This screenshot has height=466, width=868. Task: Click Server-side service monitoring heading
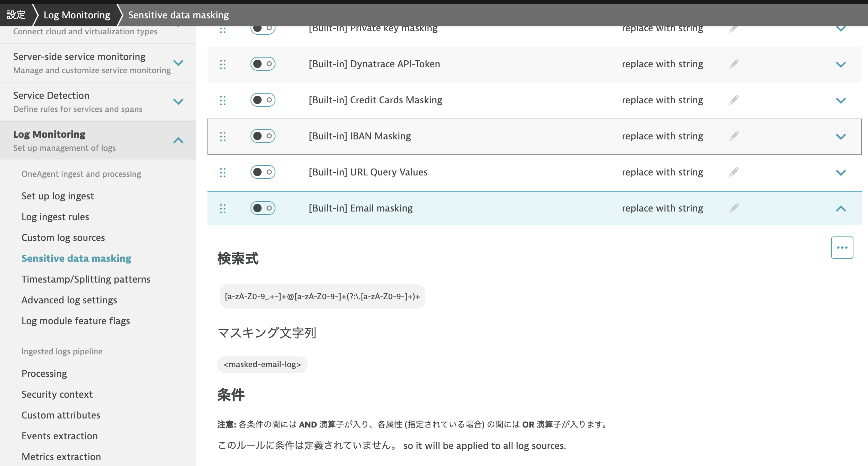(79, 57)
